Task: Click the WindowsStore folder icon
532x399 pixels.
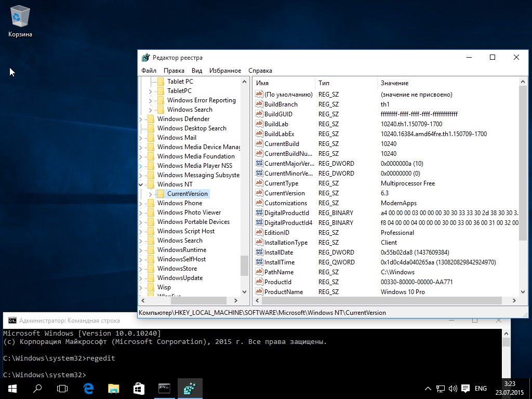Action: pos(151,269)
